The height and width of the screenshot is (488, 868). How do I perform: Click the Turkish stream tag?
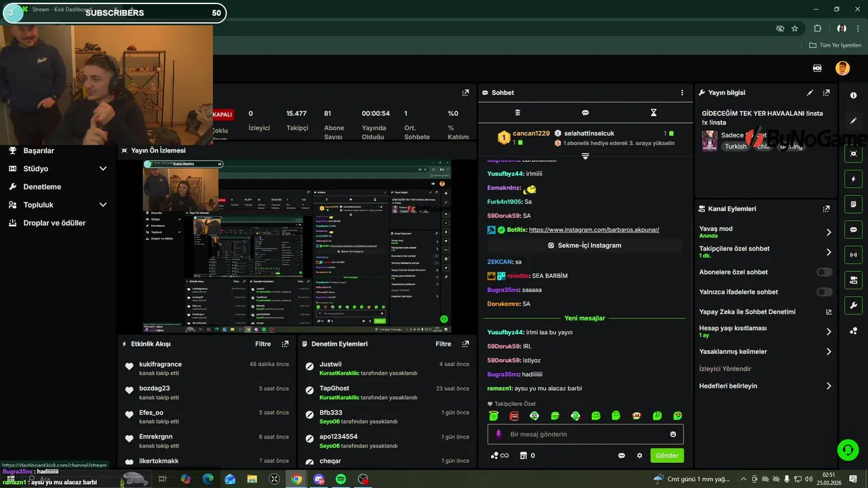click(x=735, y=146)
